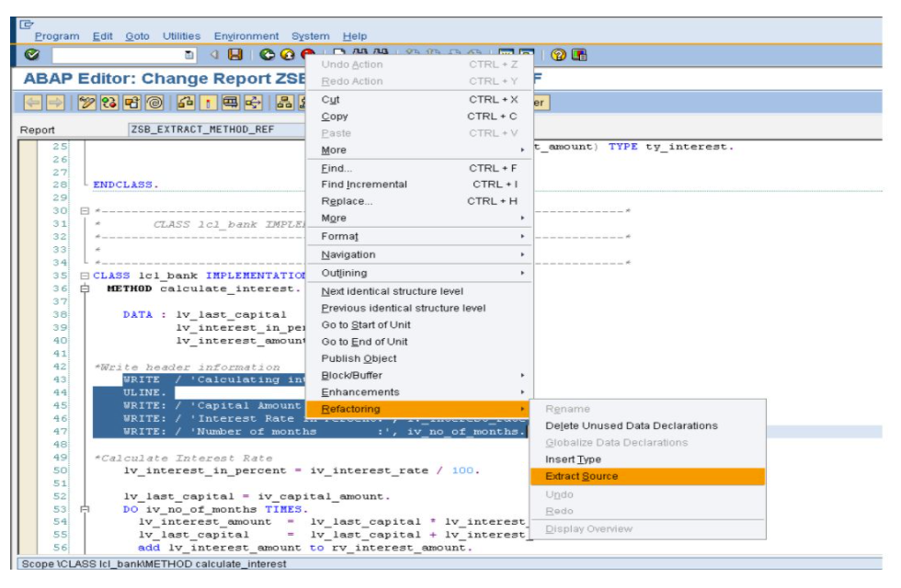This screenshot has height=588, width=901.
Task: Click the ENDCLASS. keyword on line 28
Action: (x=126, y=185)
